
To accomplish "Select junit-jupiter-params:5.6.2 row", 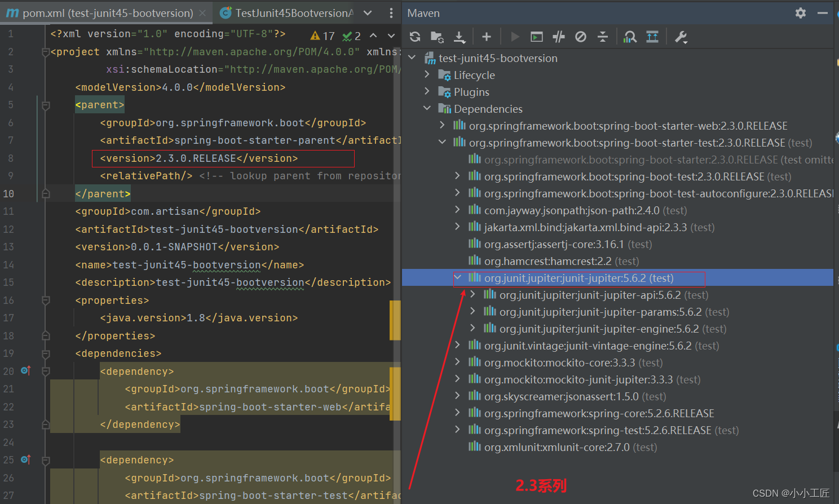I will [x=617, y=312].
